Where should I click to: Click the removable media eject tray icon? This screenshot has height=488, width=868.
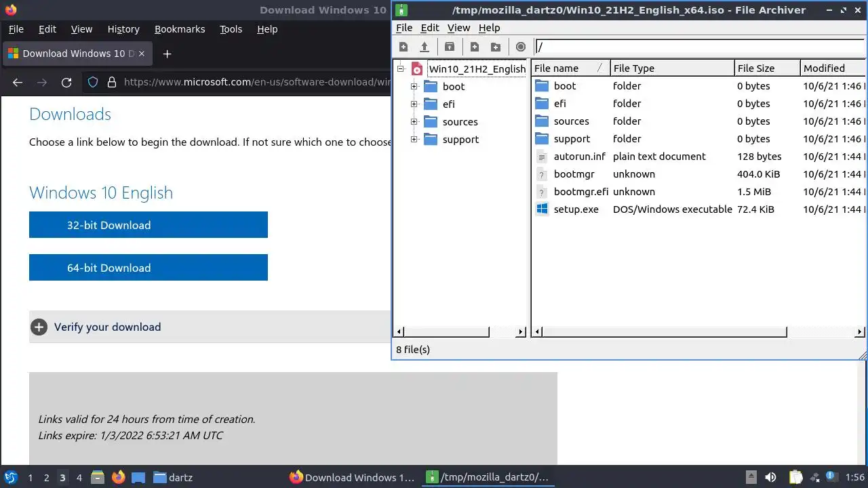[x=751, y=477]
